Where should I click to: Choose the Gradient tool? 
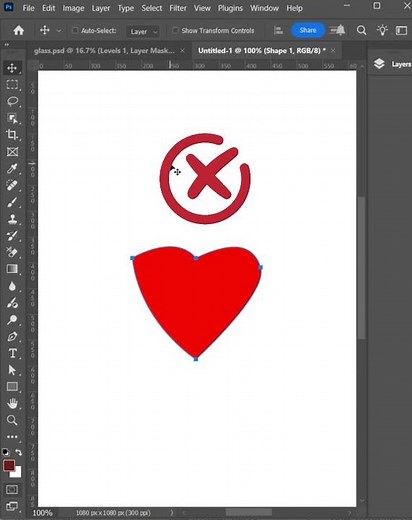pos(12,269)
